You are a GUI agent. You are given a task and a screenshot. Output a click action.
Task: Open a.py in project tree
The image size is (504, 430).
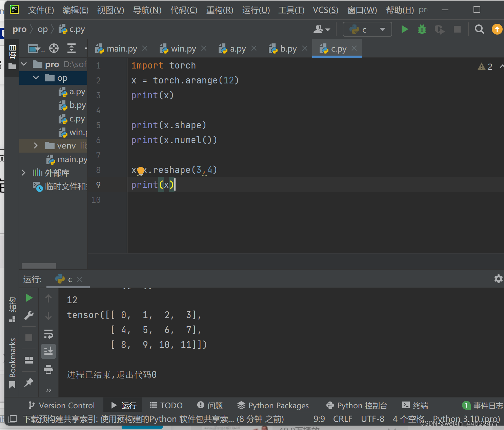(72, 92)
